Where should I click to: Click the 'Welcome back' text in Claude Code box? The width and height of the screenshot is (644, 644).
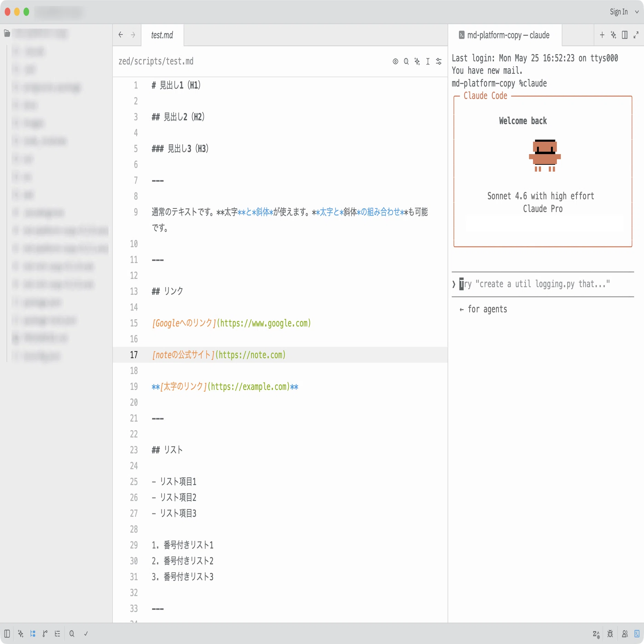[523, 121]
